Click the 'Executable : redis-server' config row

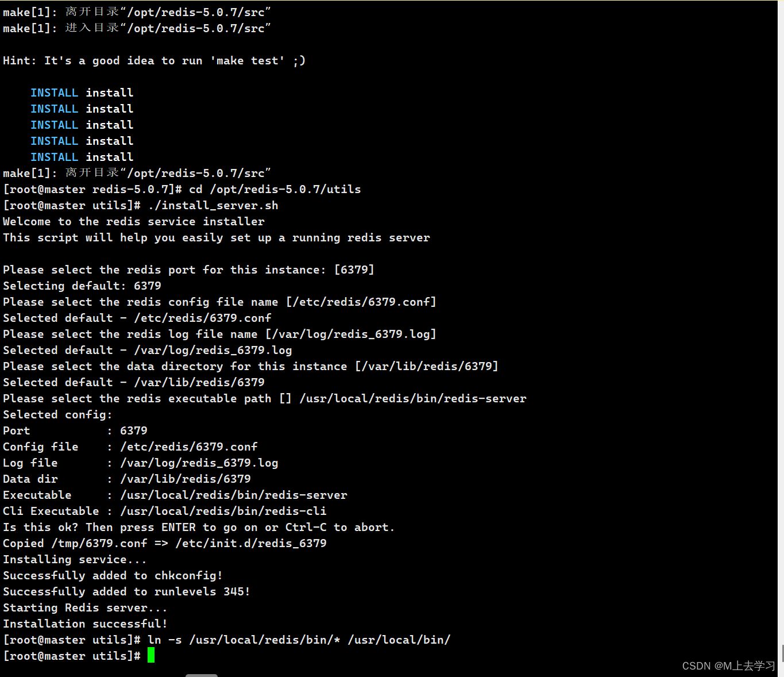175,495
